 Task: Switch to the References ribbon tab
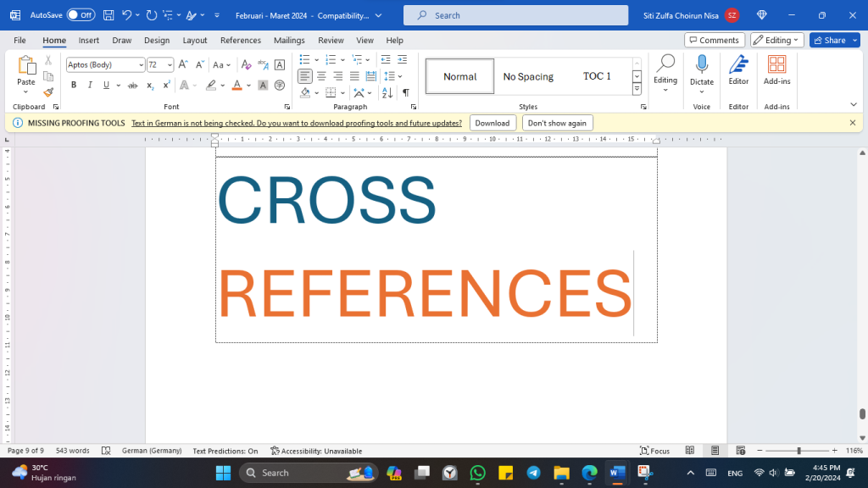pyautogui.click(x=241, y=40)
